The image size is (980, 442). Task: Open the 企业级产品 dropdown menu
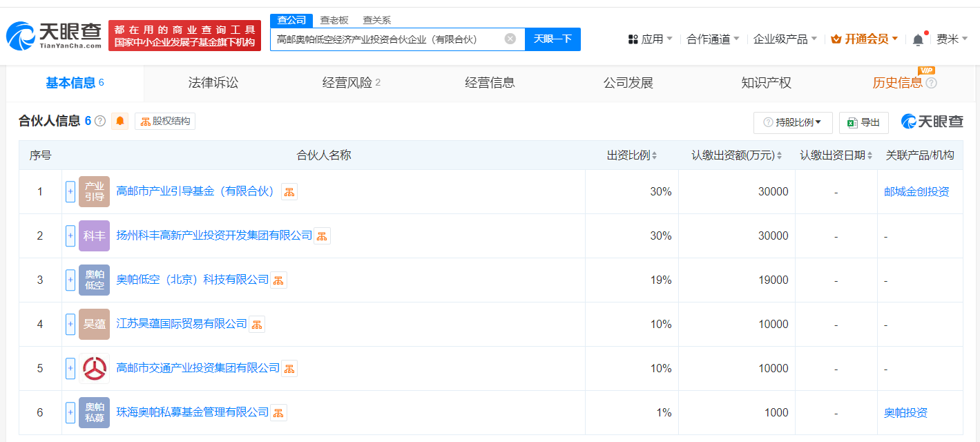tap(785, 39)
